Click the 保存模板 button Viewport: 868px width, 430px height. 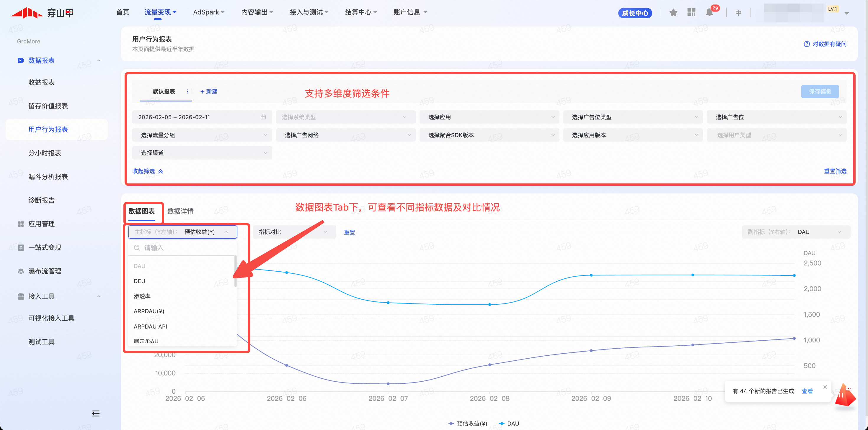(x=820, y=92)
